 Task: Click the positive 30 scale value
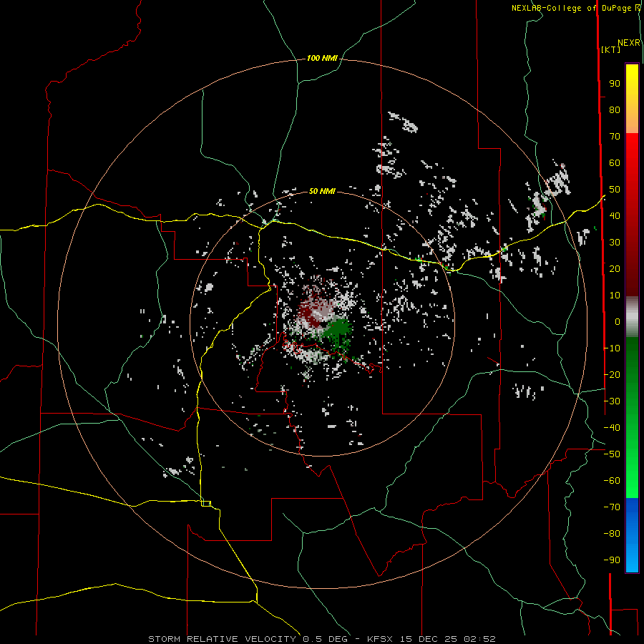[x=615, y=243]
